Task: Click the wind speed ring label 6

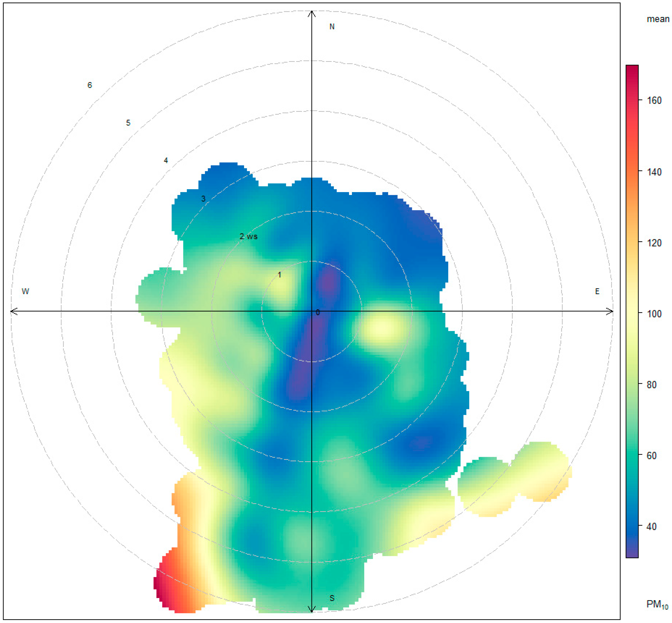Action: pos(90,85)
